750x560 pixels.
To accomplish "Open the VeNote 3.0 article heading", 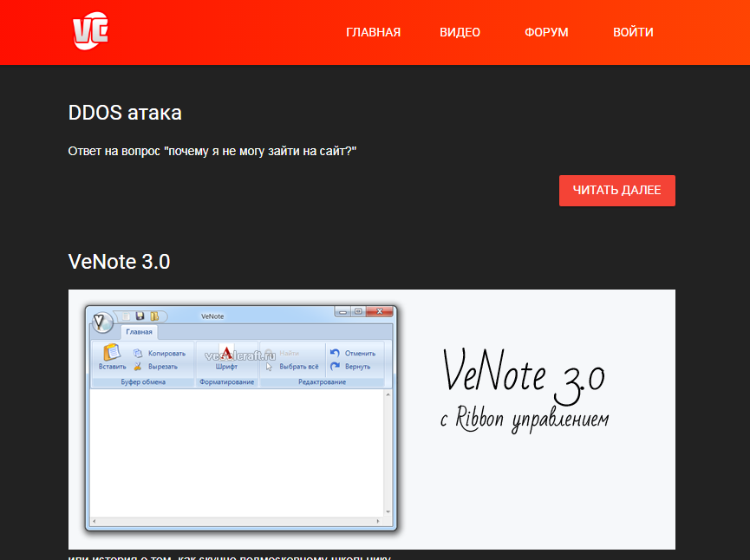I will (x=119, y=262).
